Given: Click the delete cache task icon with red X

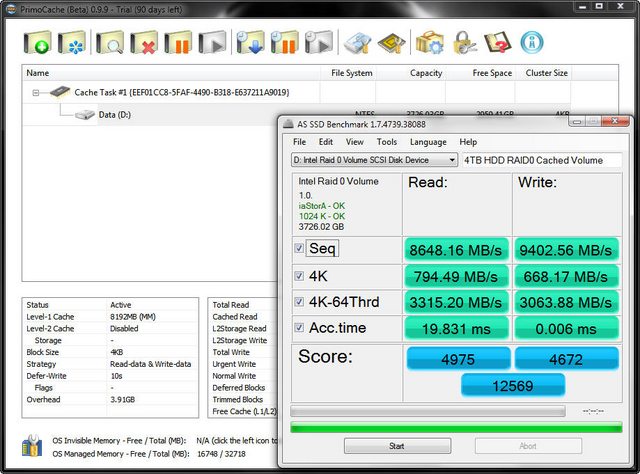Looking at the screenshot, I should point(144,42).
